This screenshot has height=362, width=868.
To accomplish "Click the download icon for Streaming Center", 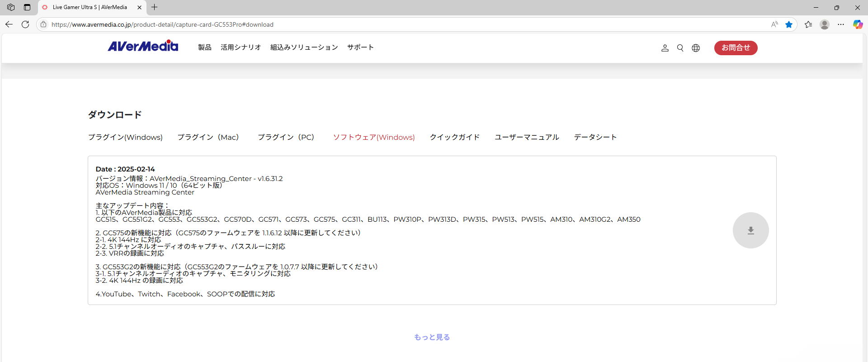I will point(750,230).
